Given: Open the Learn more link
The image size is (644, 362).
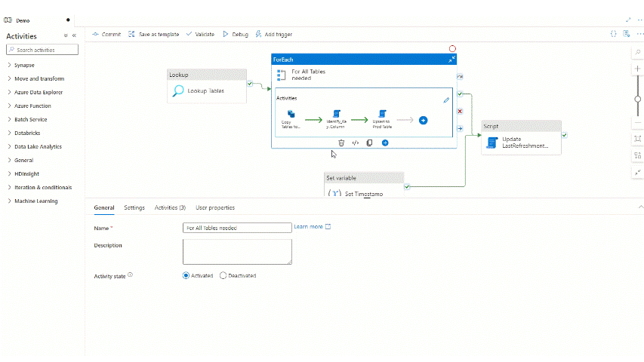Looking at the screenshot, I should [x=308, y=227].
